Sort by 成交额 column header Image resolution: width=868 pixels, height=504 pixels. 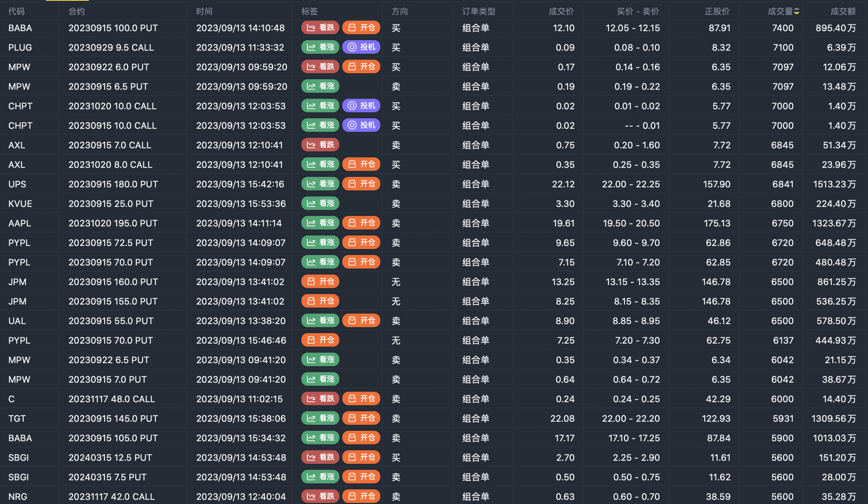[843, 12]
